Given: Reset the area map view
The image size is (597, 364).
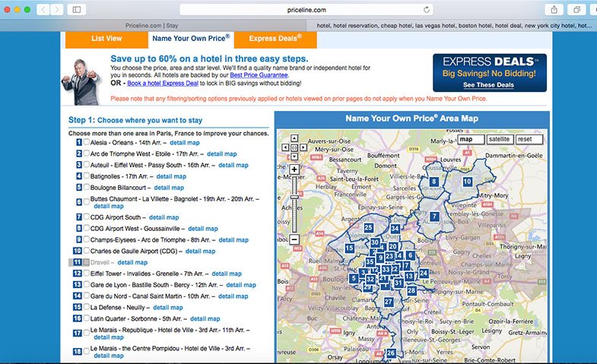Looking at the screenshot, I should 529,139.
